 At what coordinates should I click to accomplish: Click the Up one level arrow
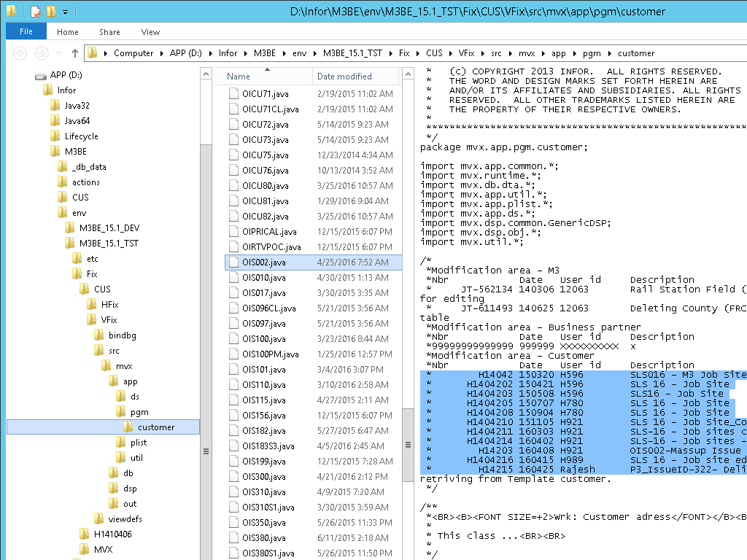(x=74, y=53)
